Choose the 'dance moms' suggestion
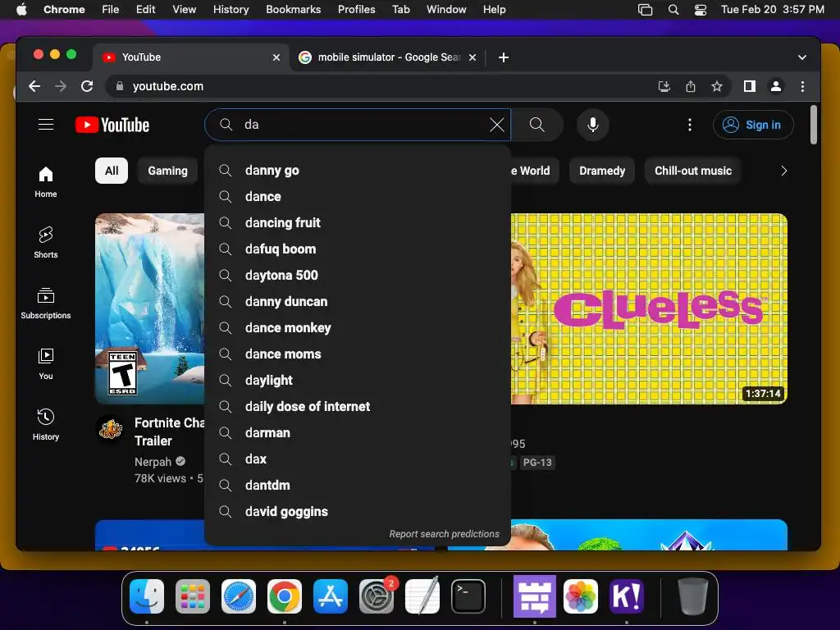Viewport: 840px width, 630px height. click(358, 354)
